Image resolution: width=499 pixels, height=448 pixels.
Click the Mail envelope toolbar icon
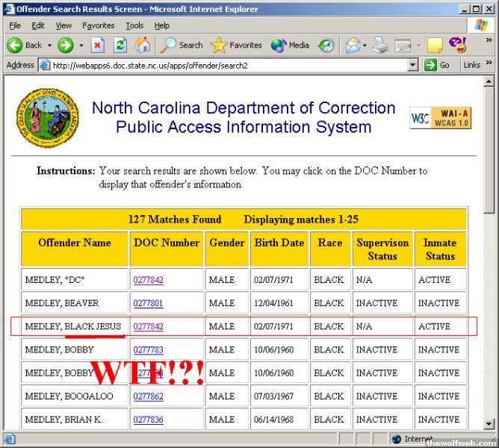(x=353, y=45)
